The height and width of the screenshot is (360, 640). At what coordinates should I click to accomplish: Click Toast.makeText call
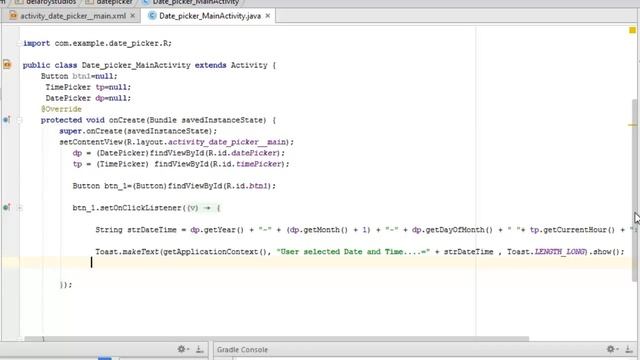[x=127, y=252]
